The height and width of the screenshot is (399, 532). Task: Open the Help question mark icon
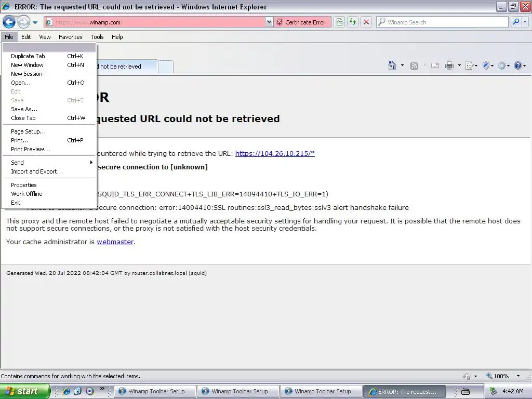520,65
